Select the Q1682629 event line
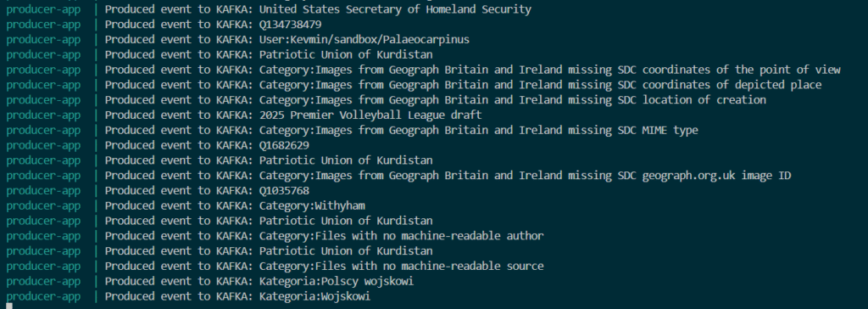Viewport: 868px width, 309px height. 158,145
